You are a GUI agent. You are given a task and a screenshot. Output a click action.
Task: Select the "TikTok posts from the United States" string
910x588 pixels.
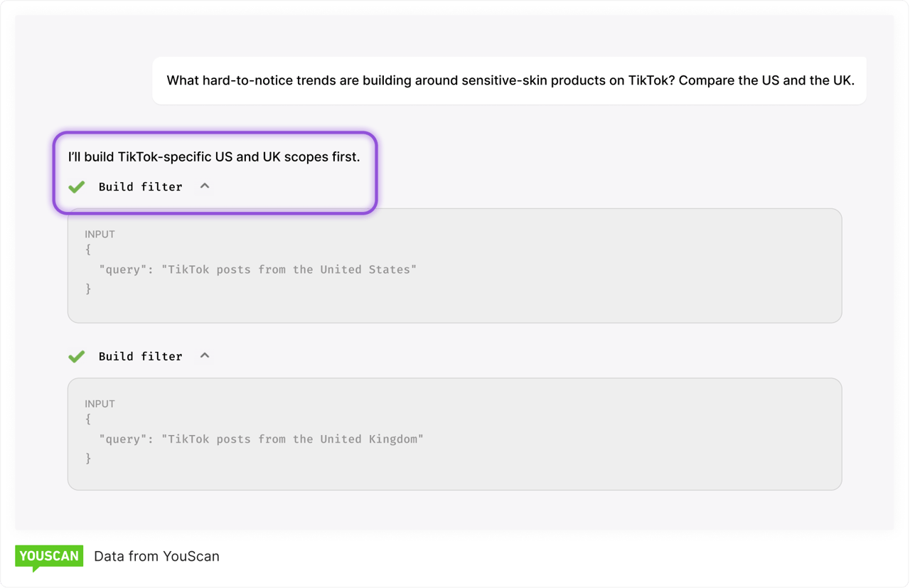click(289, 269)
